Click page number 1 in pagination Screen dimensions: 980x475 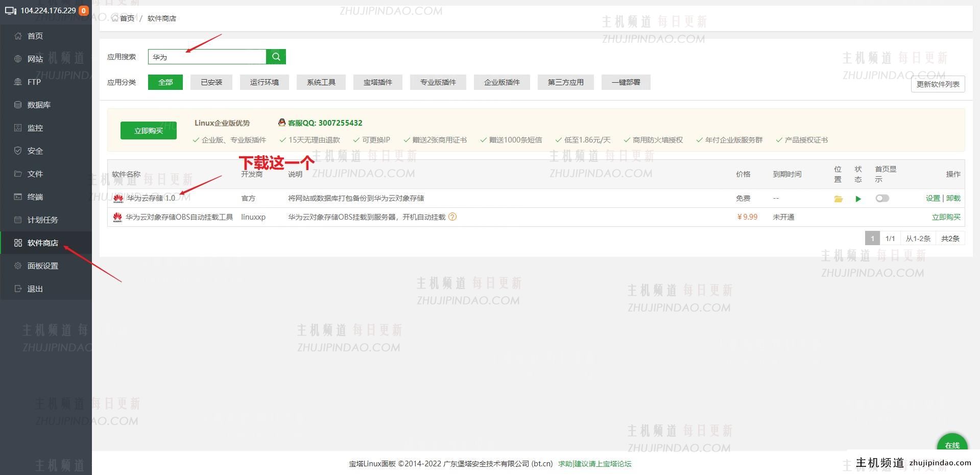click(872, 238)
